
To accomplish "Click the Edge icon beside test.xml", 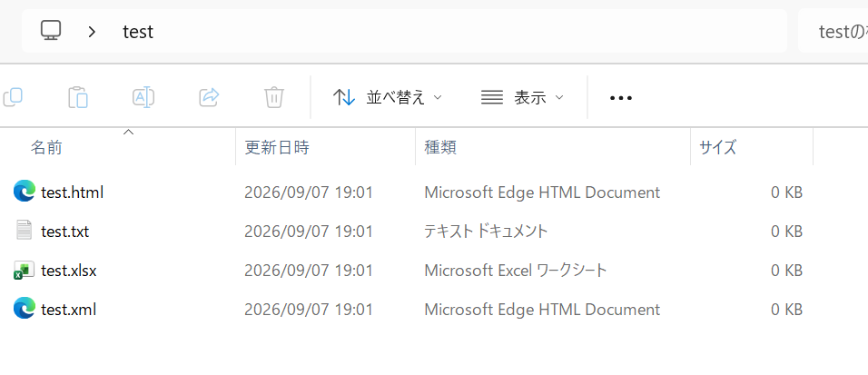I will [24, 309].
